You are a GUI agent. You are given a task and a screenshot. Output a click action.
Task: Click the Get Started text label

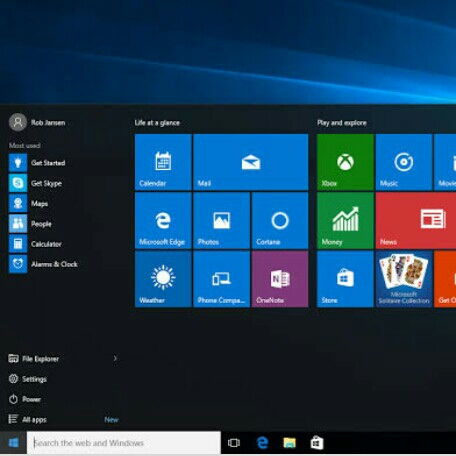pos(48,163)
